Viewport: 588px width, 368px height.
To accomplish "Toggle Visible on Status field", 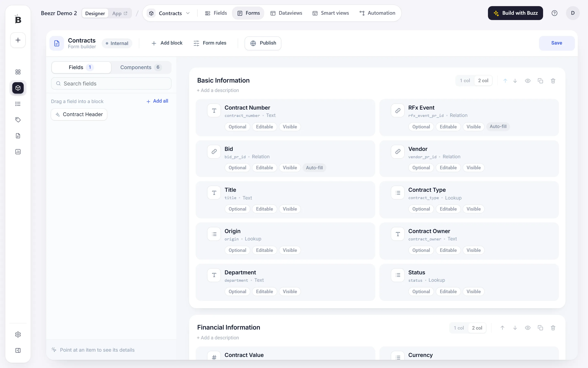I will pyautogui.click(x=473, y=291).
